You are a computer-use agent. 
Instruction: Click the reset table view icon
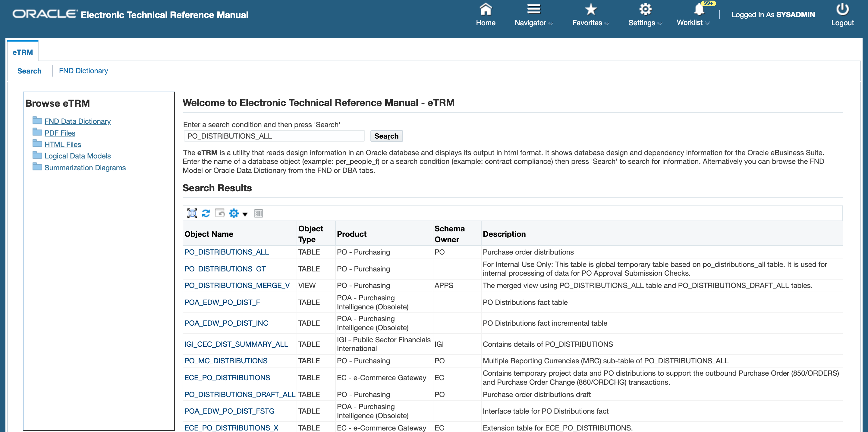(220, 213)
